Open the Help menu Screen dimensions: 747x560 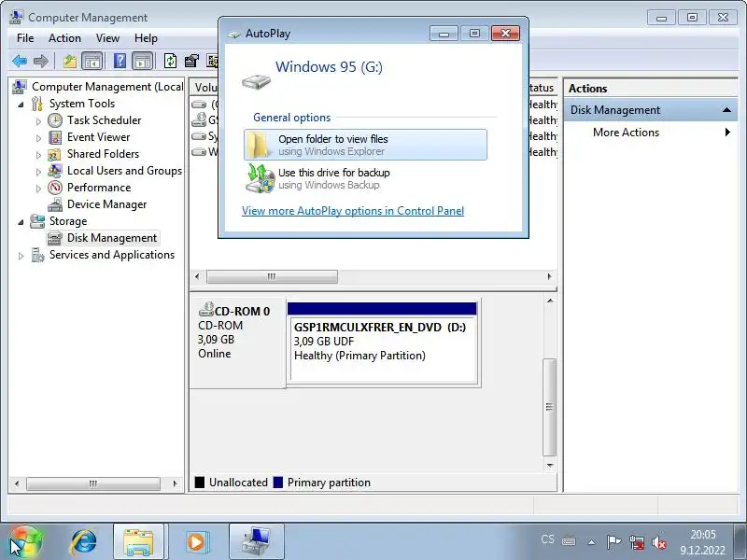click(x=146, y=38)
